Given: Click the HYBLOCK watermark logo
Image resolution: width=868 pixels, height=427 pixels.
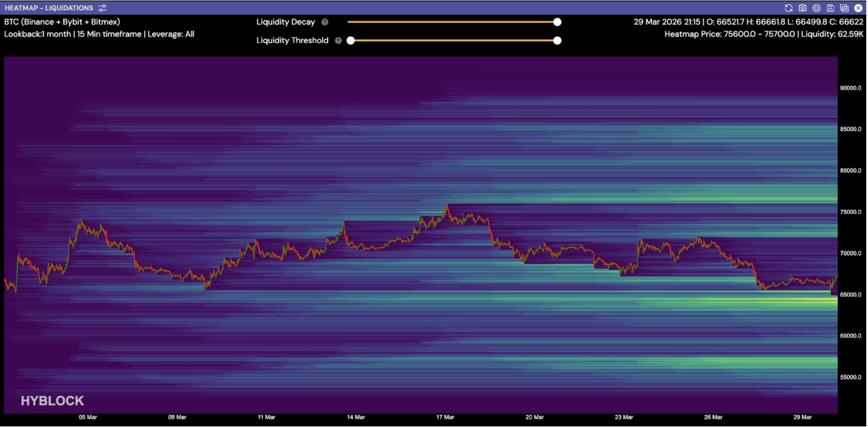Looking at the screenshot, I should coord(52,401).
